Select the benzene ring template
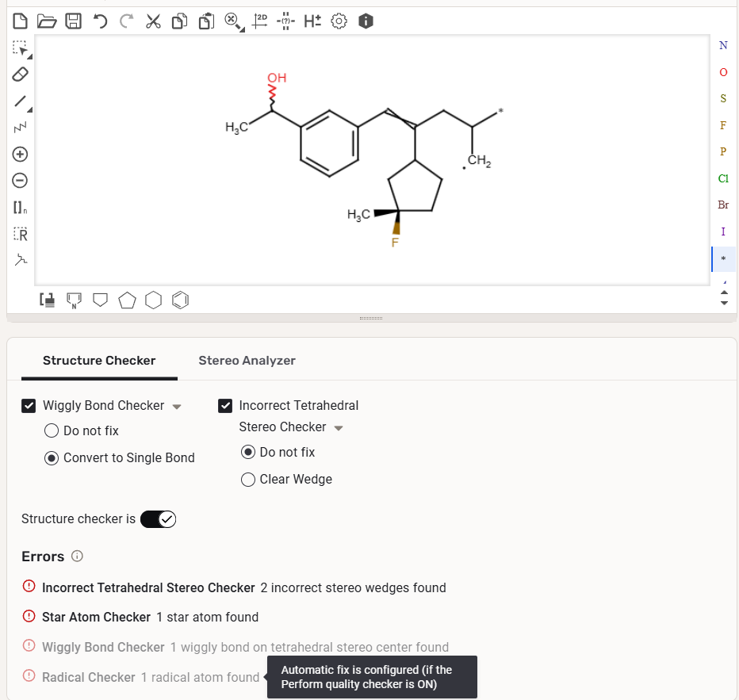Viewport: 739px width, 700px height. pos(181,300)
